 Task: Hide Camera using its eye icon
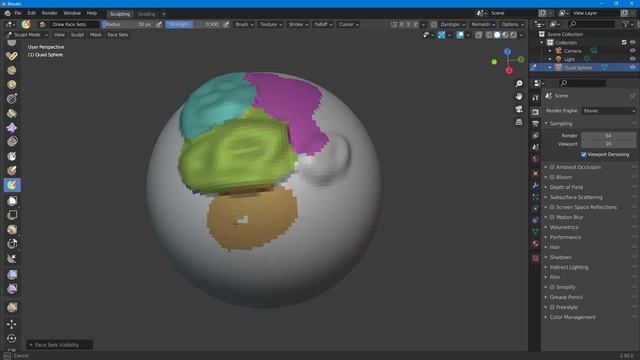(x=633, y=51)
